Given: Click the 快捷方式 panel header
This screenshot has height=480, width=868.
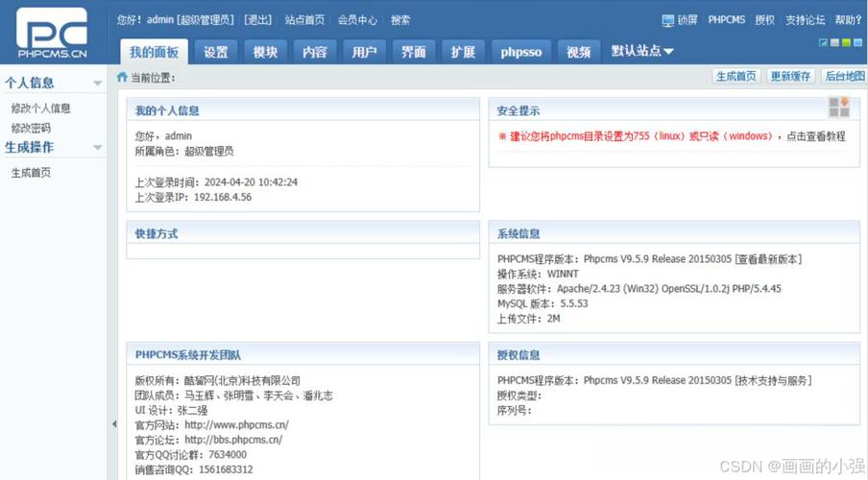Looking at the screenshot, I should pos(302,233).
